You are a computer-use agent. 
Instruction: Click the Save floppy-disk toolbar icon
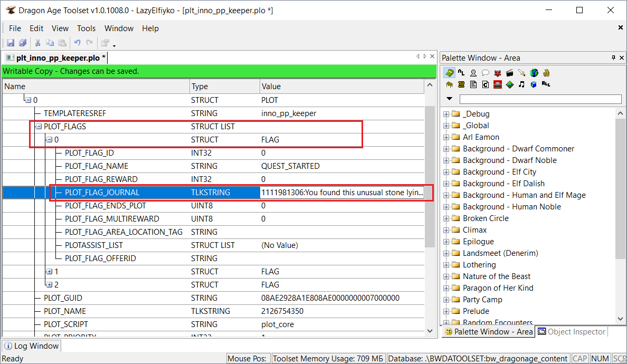11,43
